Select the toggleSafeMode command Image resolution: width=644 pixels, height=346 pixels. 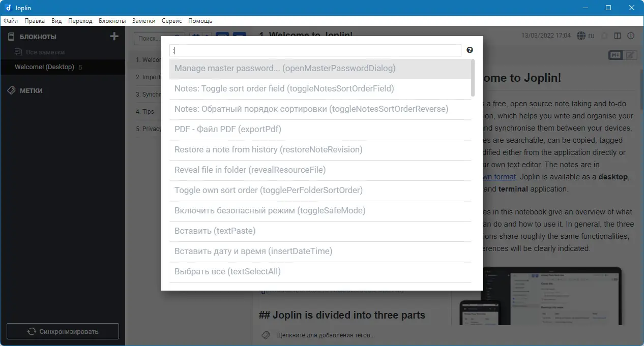320,211
